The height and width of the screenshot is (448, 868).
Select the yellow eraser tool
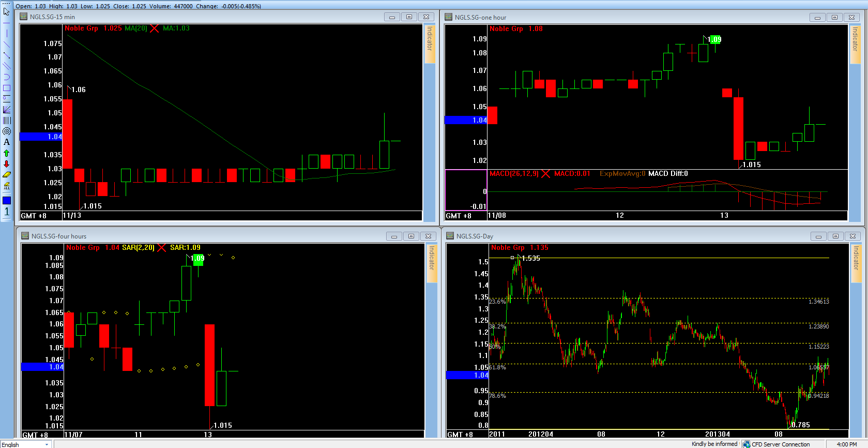tap(6, 175)
